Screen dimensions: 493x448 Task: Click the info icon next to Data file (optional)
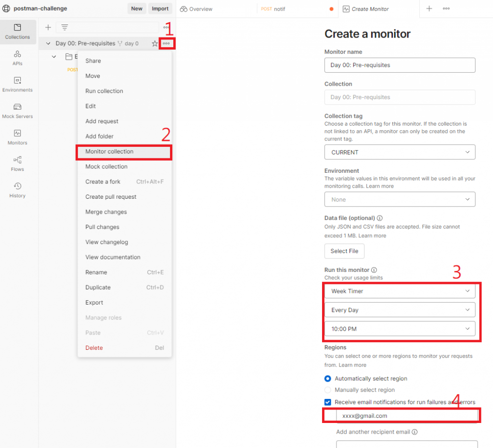click(x=379, y=218)
